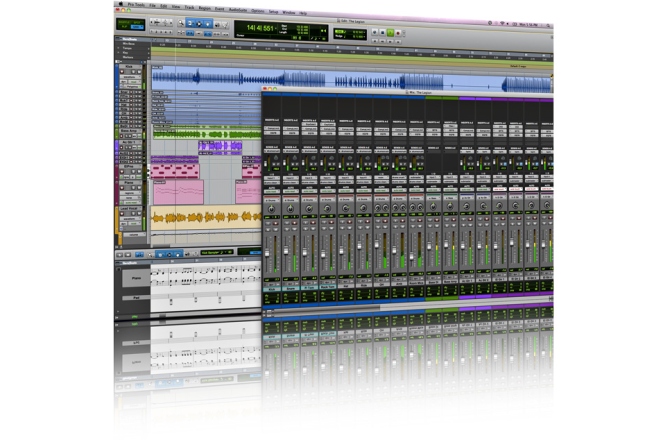This screenshot has width=672, height=440.
Task: Click Snare channel volume fader in Mix window
Action: pos(286,251)
